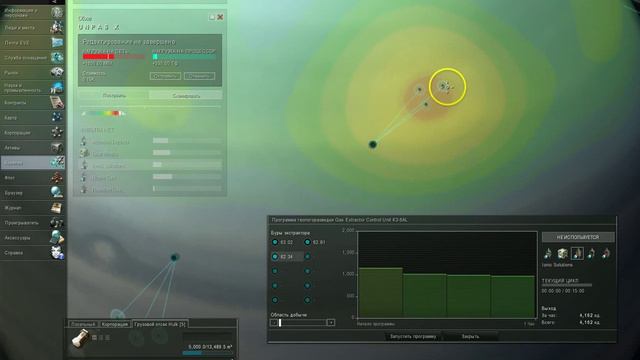
Task: Switch to the Сканировать (scan) tab
Action: [186, 96]
